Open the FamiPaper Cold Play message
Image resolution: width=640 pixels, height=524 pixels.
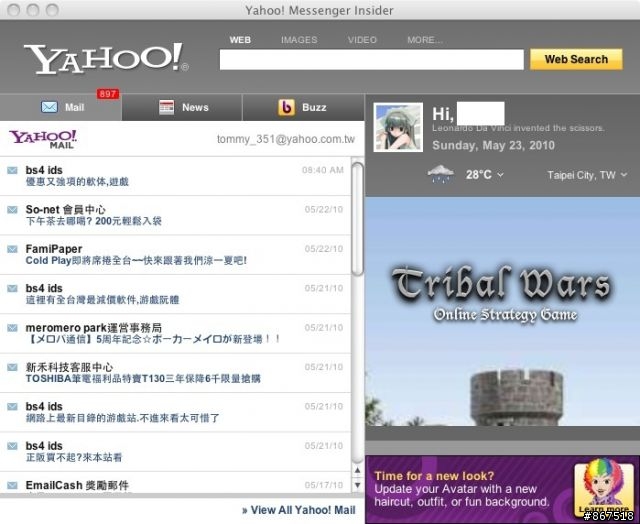point(176,255)
